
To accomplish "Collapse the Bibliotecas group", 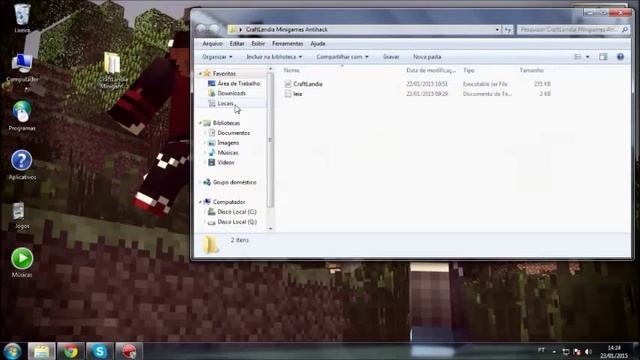I will [x=200, y=123].
